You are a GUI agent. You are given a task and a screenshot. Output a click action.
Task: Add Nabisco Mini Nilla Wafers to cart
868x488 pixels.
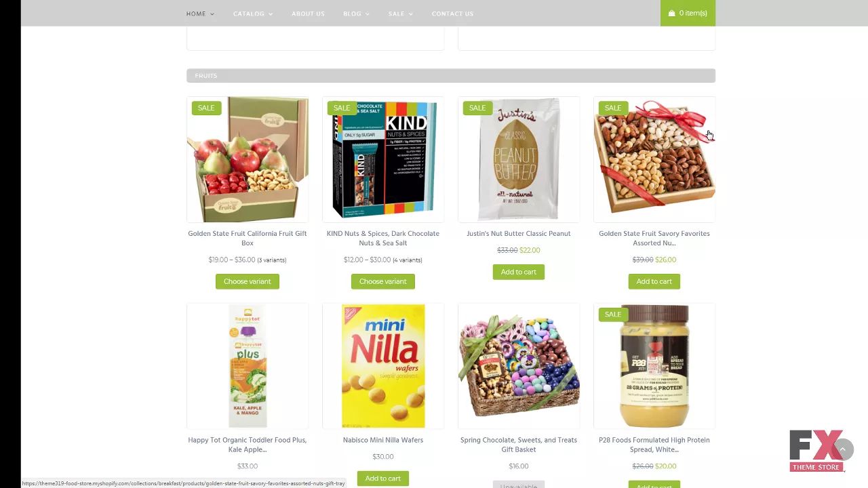coord(383,479)
